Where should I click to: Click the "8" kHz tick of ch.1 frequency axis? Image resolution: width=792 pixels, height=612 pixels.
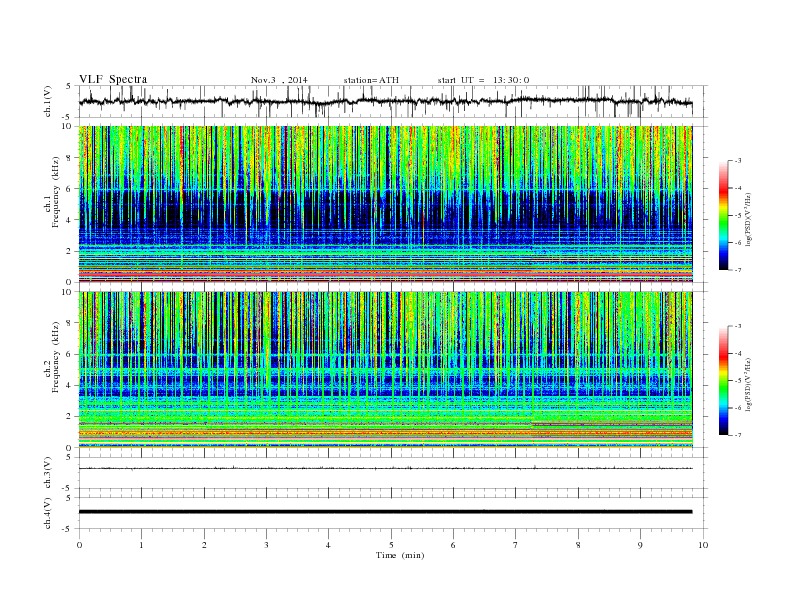(69, 158)
